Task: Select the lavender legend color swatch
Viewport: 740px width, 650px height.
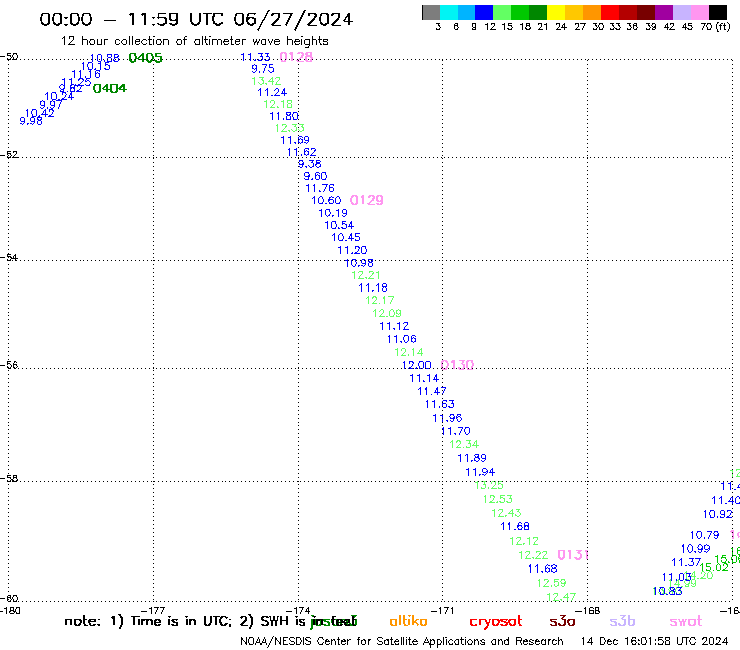Action: pyautogui.click(x=681, y=12)
